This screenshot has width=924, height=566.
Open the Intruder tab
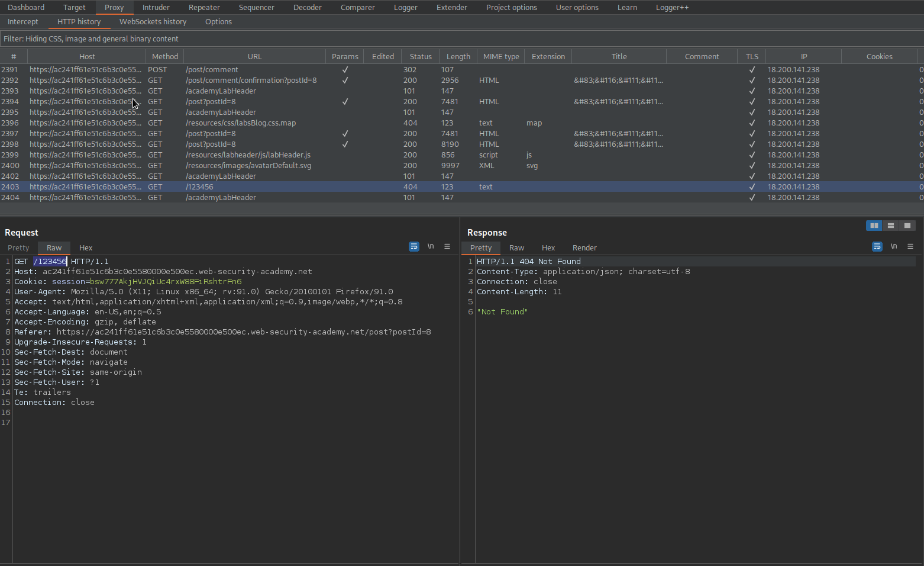pyautogui.click(x=156, y=7)
